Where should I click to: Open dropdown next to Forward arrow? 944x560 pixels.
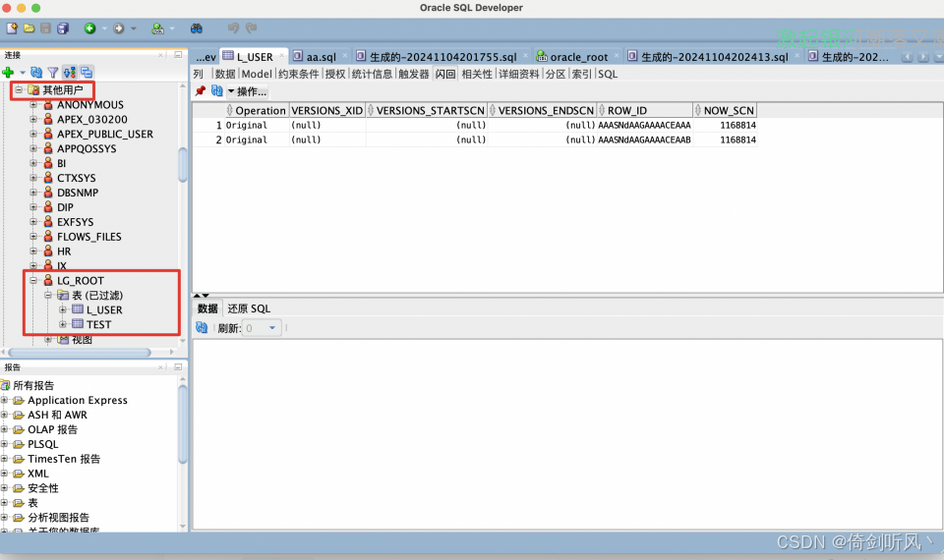133,28
